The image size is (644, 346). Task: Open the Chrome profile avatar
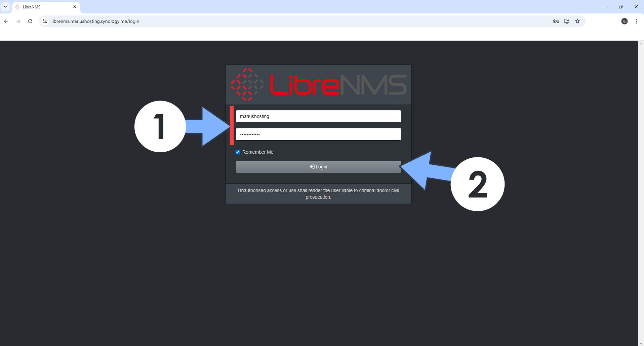pos(625,21)
